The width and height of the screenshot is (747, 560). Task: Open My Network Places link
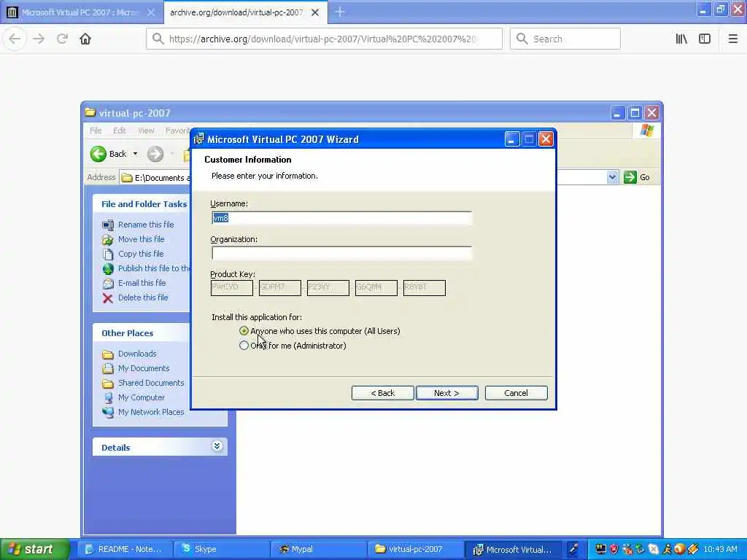[x=151, y=413]
